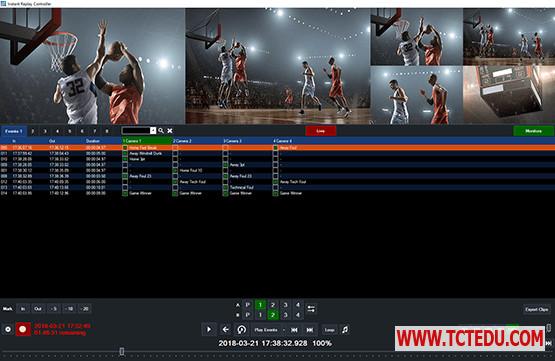Viewport: 555px width, 361px height.
Task: Click the Play Events button
Action: (x=266, y=330)
